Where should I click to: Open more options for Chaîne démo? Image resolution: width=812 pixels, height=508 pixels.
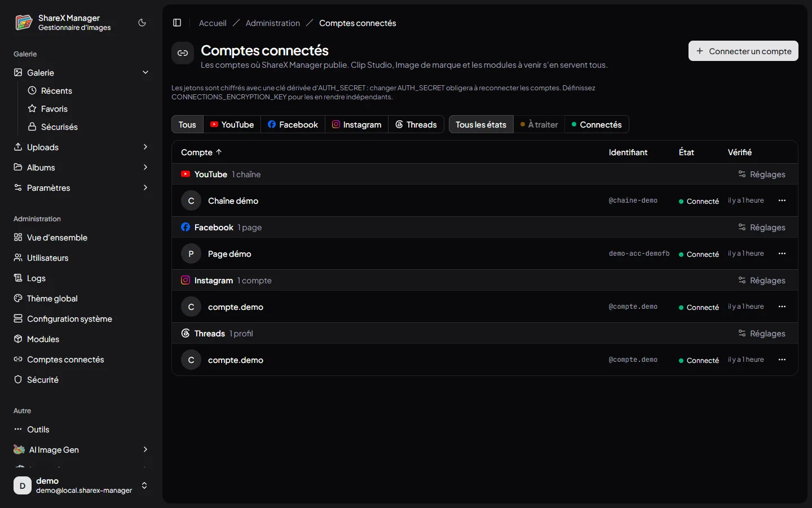click(782, 200)
